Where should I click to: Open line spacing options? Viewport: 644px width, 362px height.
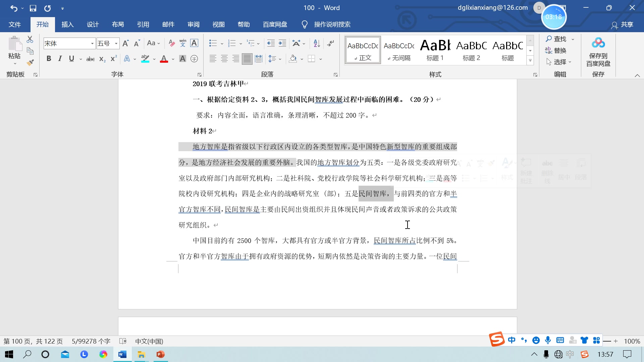[x=275, y=59]
